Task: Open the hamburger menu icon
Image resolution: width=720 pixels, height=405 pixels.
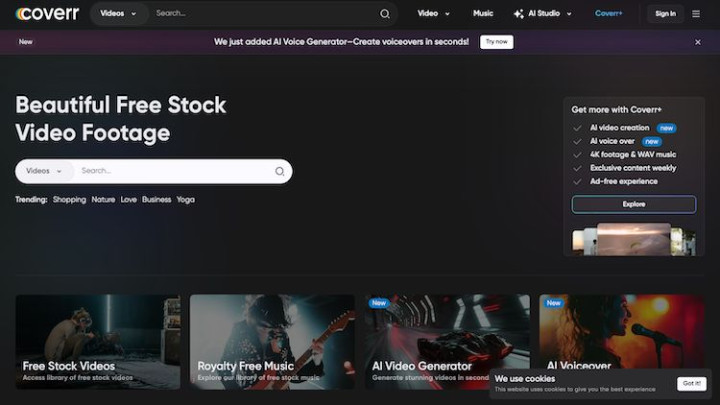Action: click(x=696, y=14)
